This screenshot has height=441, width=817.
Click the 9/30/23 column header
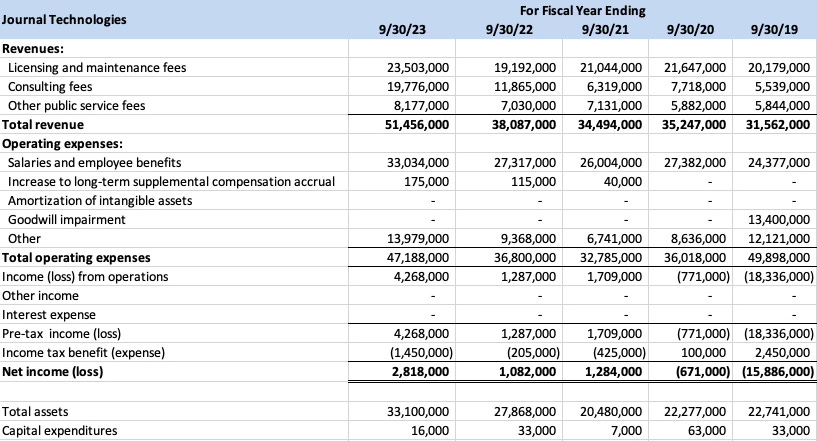click(x=402, y=29)
